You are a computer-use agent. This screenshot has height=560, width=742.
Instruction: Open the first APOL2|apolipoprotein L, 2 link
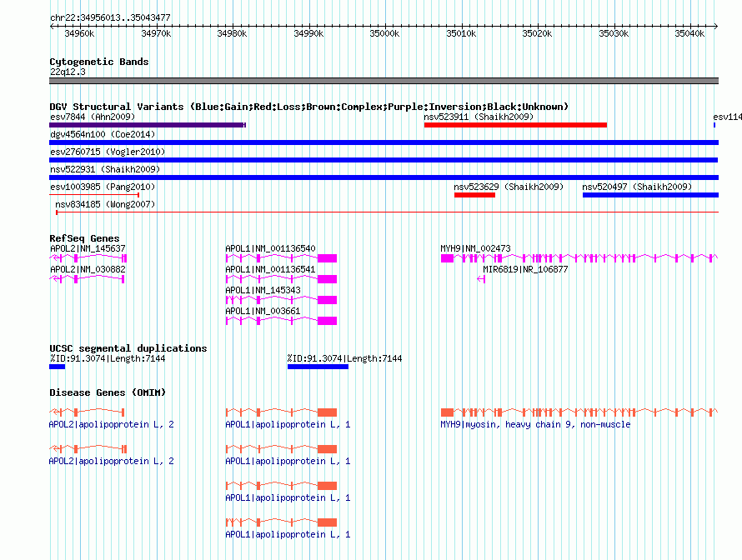[111, 425]
